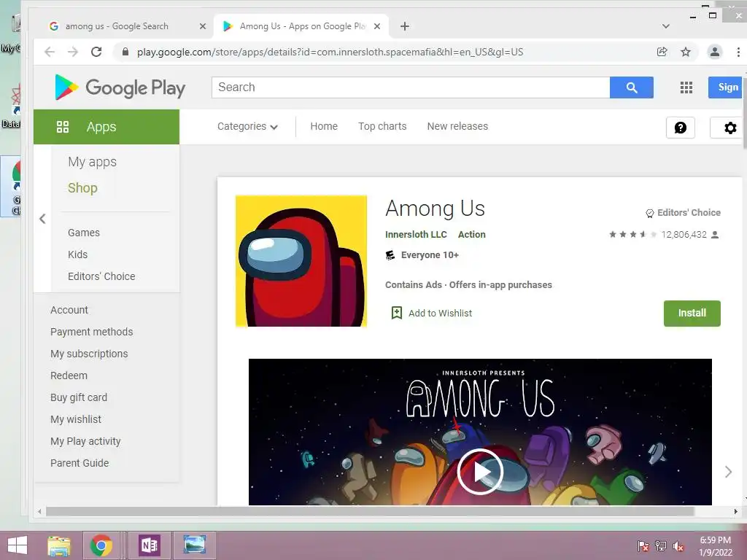Open the Parent Guide link
747x560 pixels.
point(80,463)
